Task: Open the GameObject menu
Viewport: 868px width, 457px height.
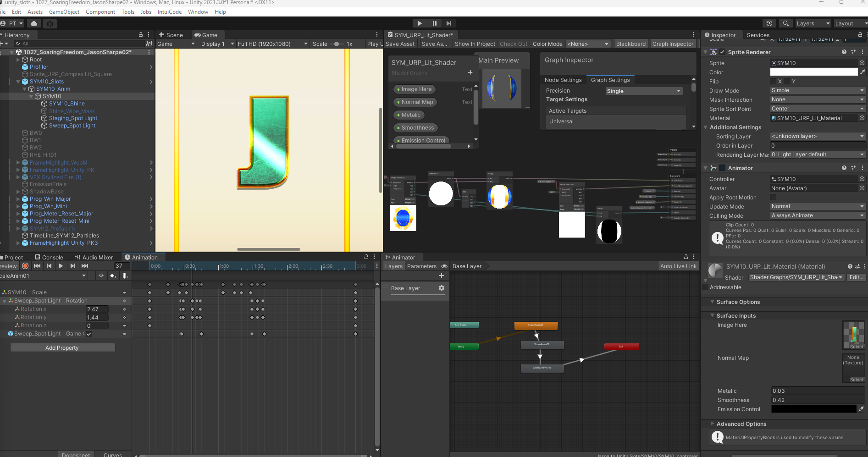Action: 64,12
